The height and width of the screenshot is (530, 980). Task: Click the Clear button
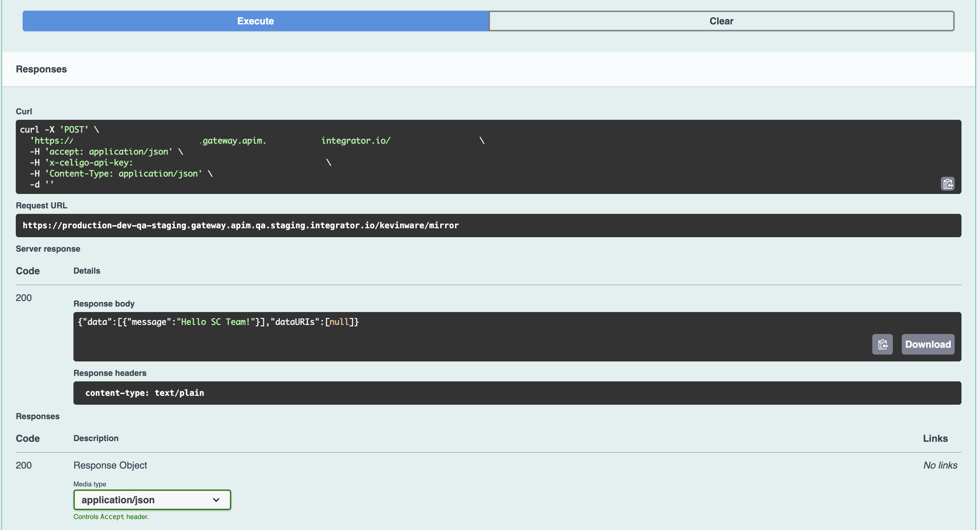click(x=721, y=21)
